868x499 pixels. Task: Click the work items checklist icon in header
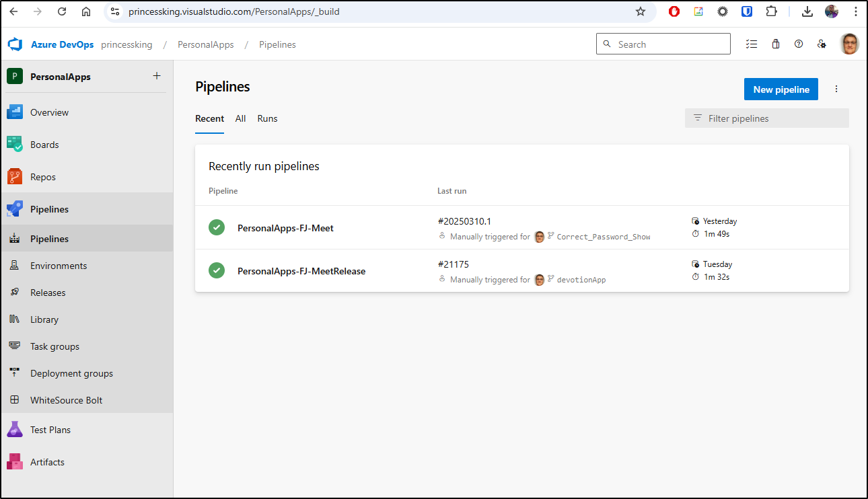tap(752, 44)
